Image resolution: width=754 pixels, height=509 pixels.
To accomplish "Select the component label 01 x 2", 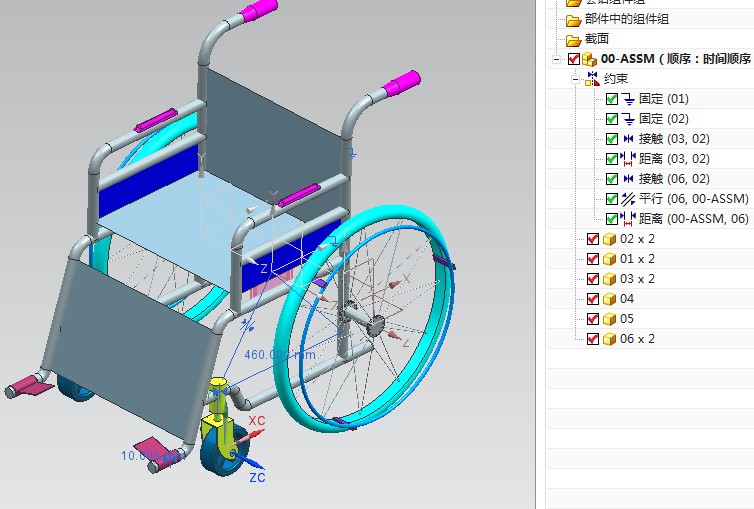I will point(637,259).
